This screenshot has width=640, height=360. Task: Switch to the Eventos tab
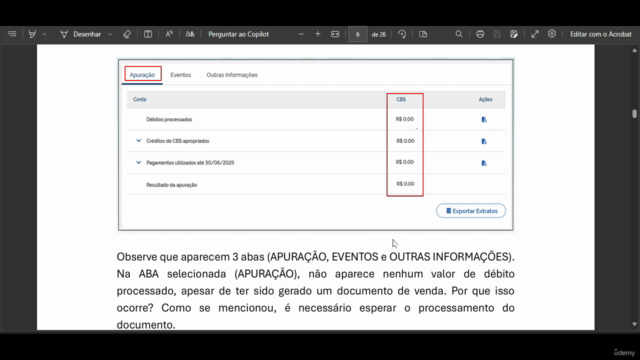(x=180, y=75)
